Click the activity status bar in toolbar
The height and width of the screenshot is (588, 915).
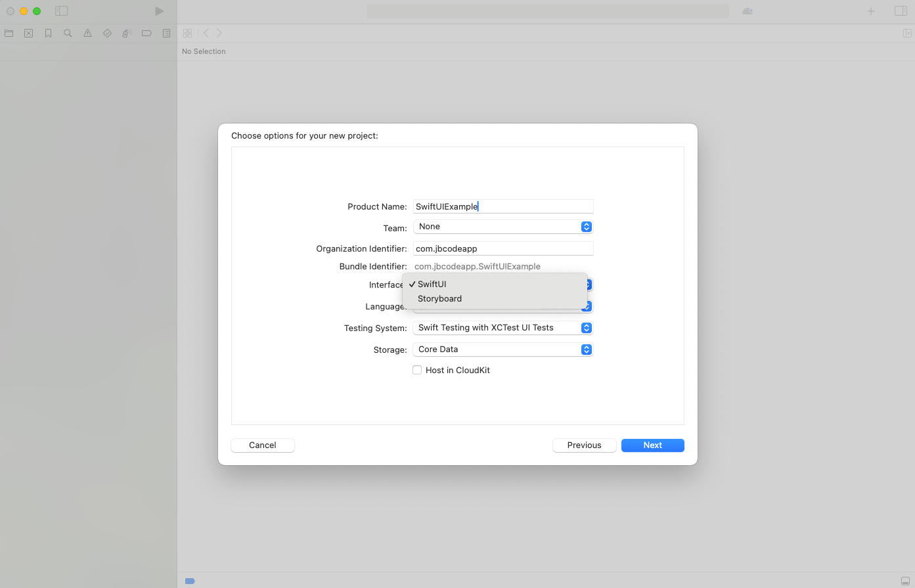(548, 11)
